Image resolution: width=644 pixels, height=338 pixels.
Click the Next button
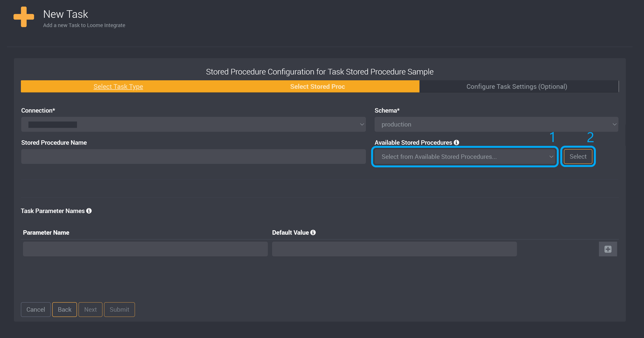pyautogui.click(x=91, y=310)
